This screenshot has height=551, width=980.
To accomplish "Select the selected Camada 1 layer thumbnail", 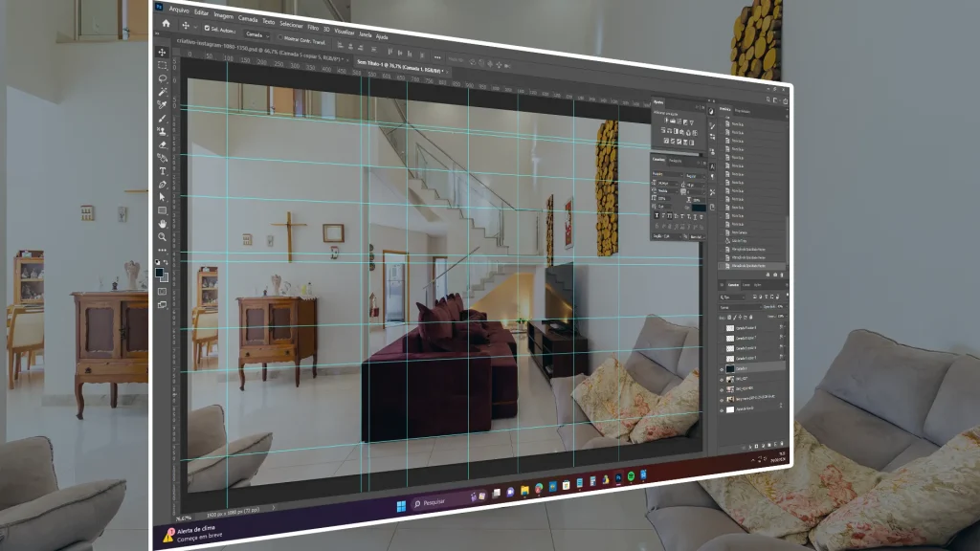I will pyautogui.click(x=730, y=369).
